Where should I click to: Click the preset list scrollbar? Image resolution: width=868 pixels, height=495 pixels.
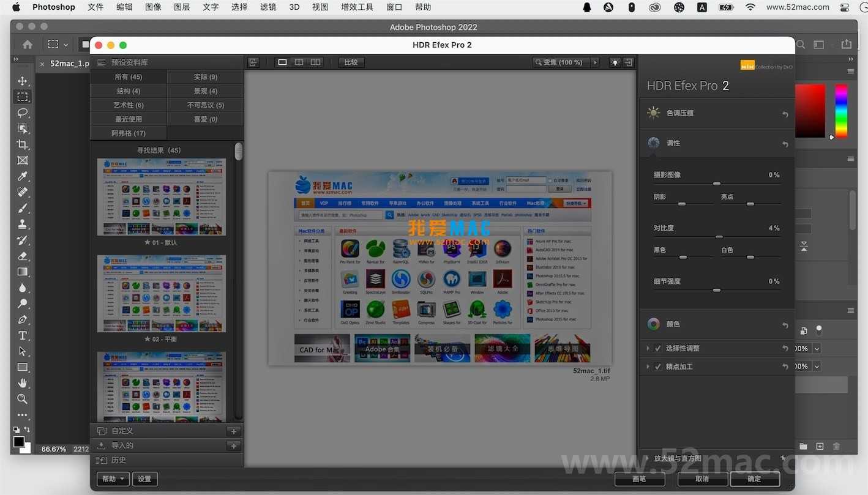(x=239, y=152)
